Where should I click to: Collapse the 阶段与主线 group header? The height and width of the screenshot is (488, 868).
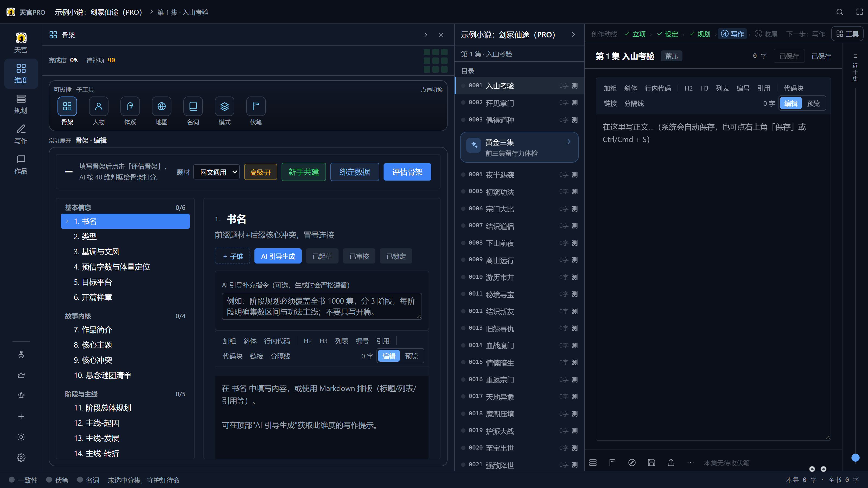tap(125, 394)
